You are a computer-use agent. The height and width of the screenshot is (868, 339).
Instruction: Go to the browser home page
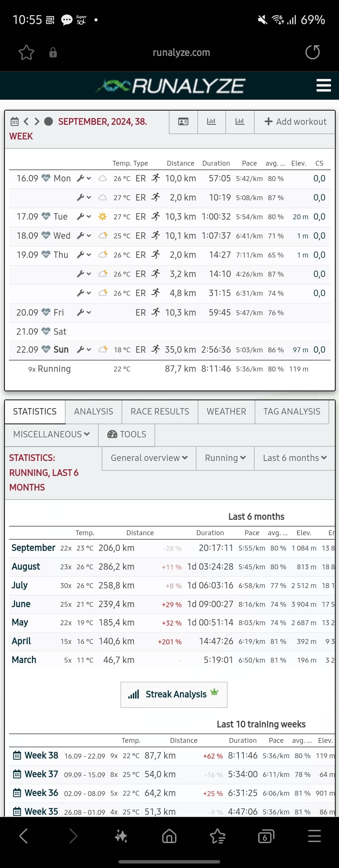tap(169, 836)
